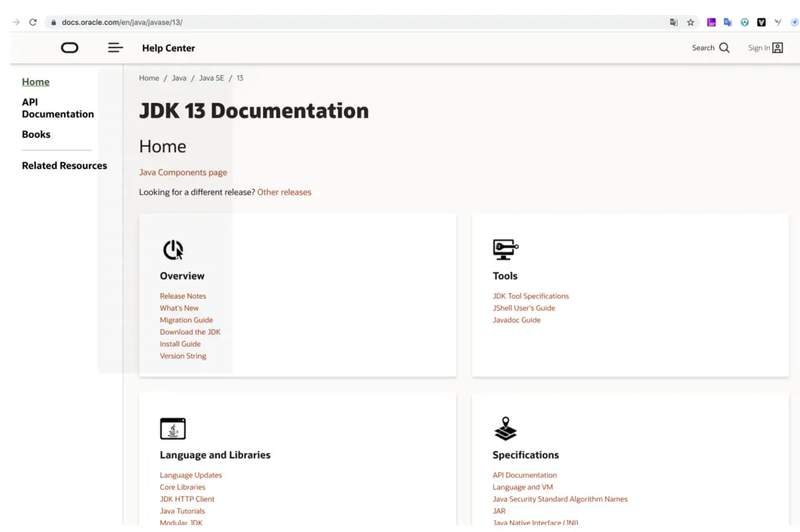
Task: Click the Sign In text
Action: click(759, 47)
